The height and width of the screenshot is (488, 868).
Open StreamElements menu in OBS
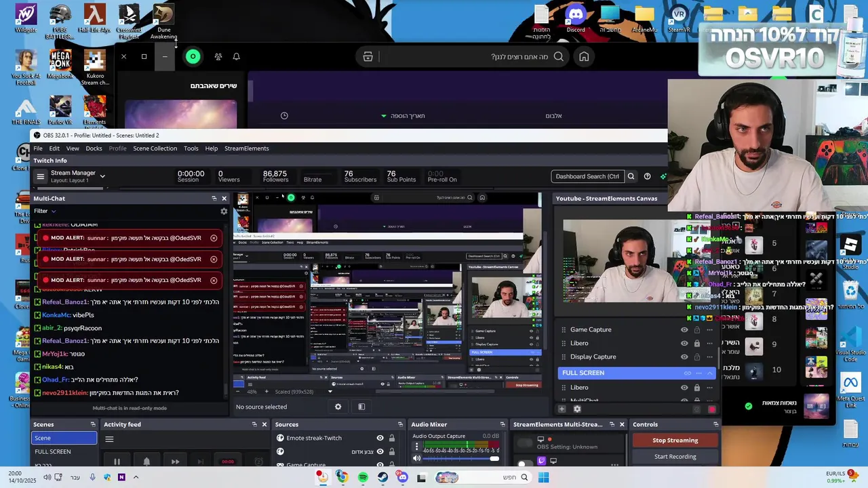[247, 148]
